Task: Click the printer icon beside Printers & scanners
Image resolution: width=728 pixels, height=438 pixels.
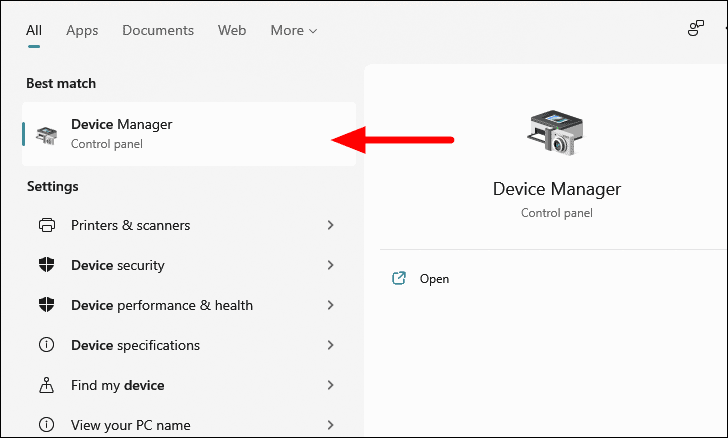Action: (x=46, y=225)
